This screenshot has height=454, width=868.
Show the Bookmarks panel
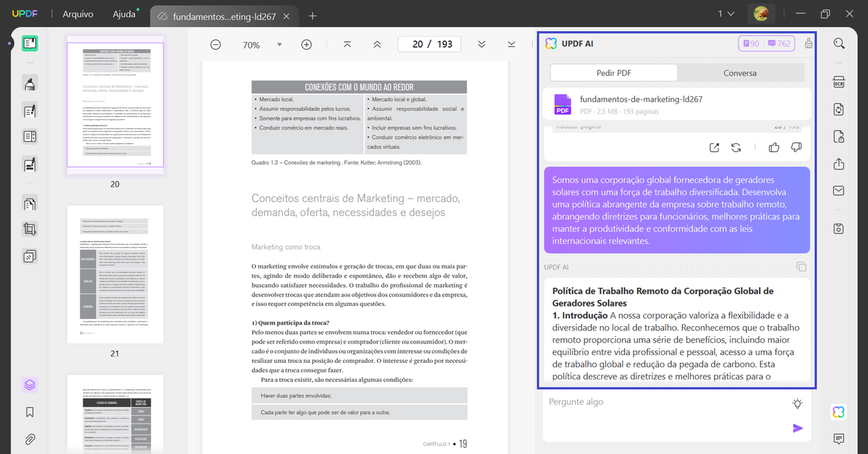(x=30, y=412)
